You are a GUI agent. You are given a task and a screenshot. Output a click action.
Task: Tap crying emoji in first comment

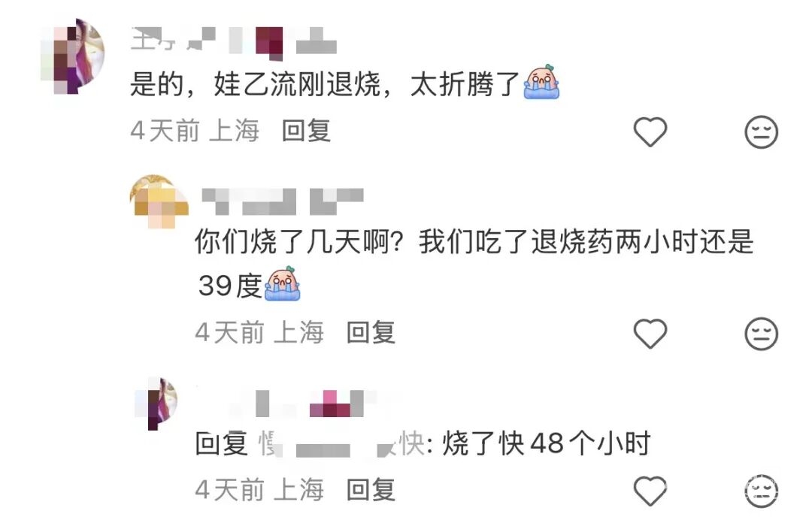click(541, 82)
